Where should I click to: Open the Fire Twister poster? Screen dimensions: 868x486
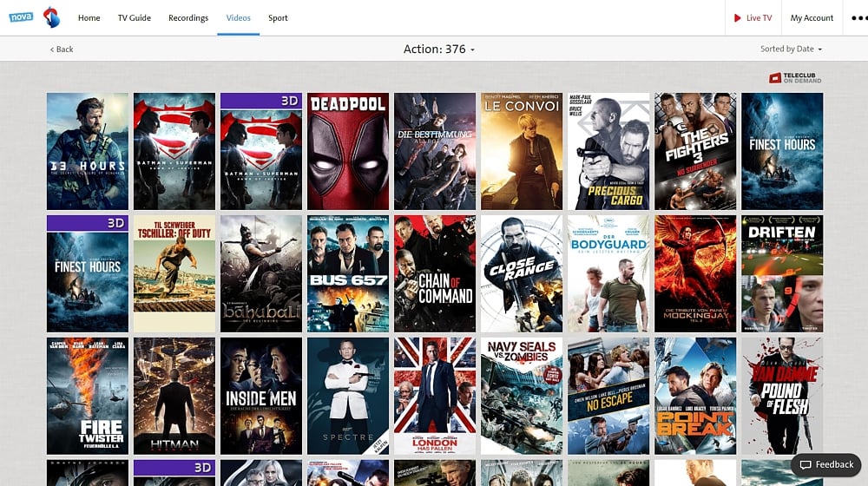[x=88, y=396]
